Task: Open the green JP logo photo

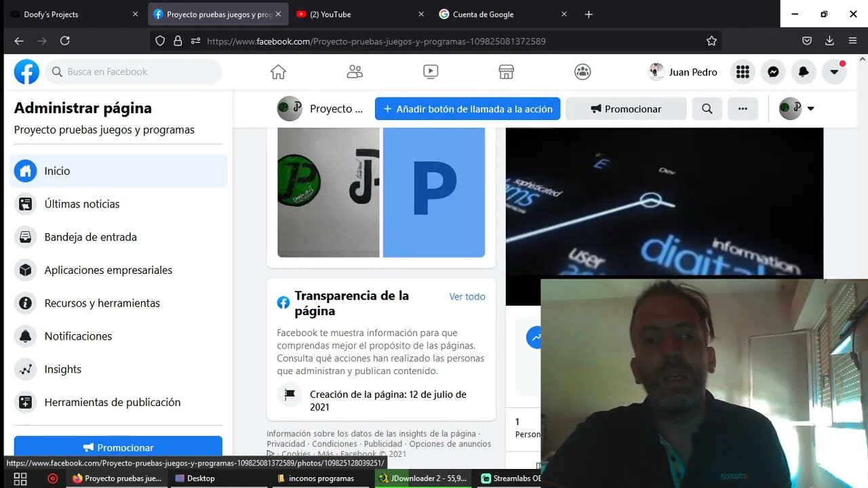Action: (328, 192)
